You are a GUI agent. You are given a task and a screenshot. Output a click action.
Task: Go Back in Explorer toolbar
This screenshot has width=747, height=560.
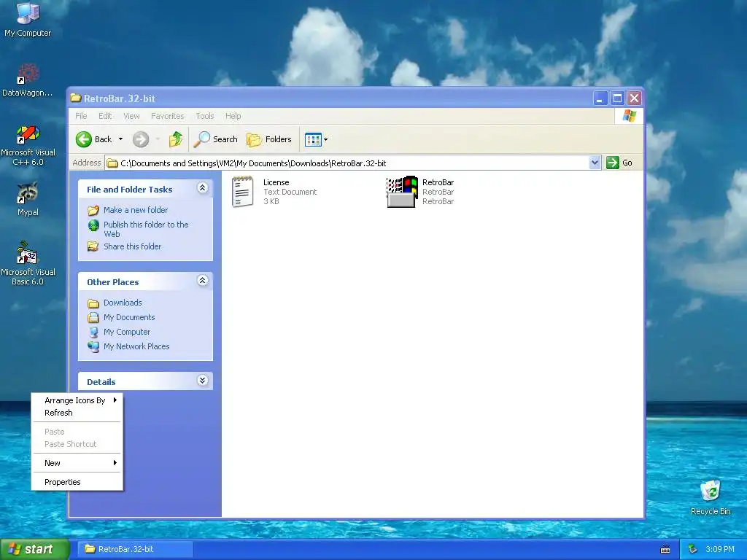(x=94, y=139)
